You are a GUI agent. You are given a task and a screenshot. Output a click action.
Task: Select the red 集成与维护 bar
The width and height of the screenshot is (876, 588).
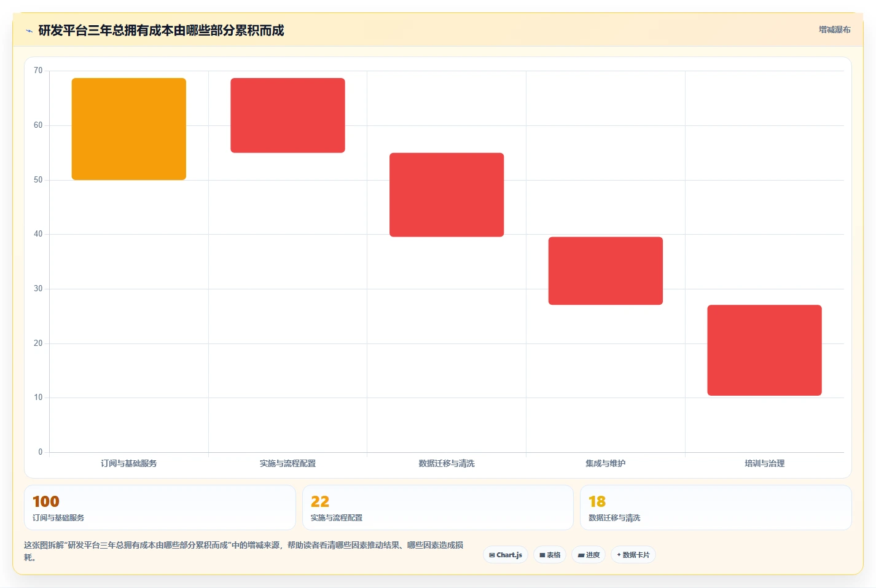[x=606, y=271]
